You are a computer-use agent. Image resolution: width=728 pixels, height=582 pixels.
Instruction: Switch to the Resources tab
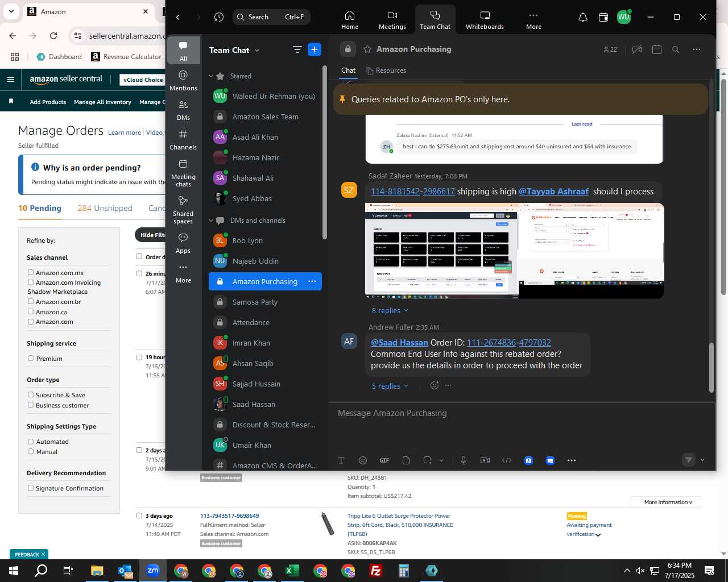pyautogui.click(x=386, y=70)
